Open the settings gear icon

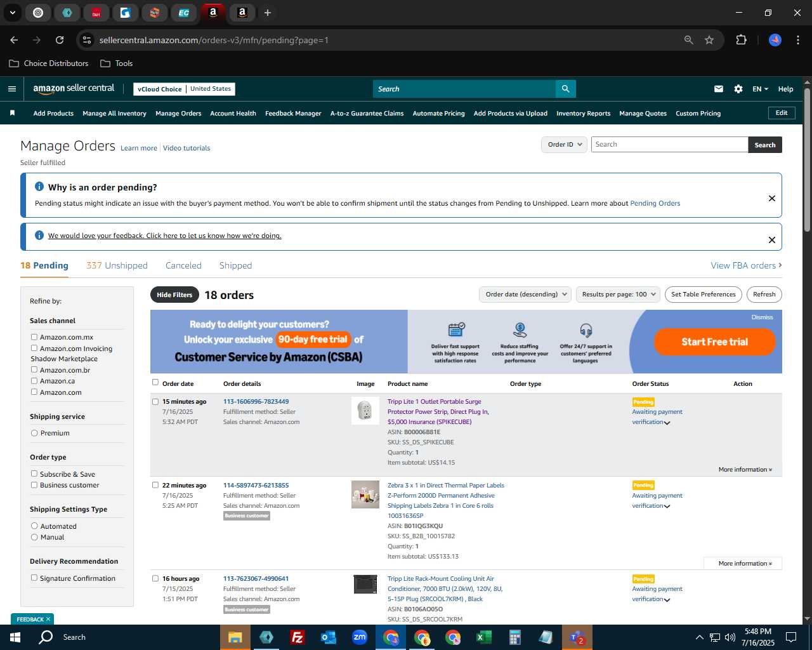738,89
